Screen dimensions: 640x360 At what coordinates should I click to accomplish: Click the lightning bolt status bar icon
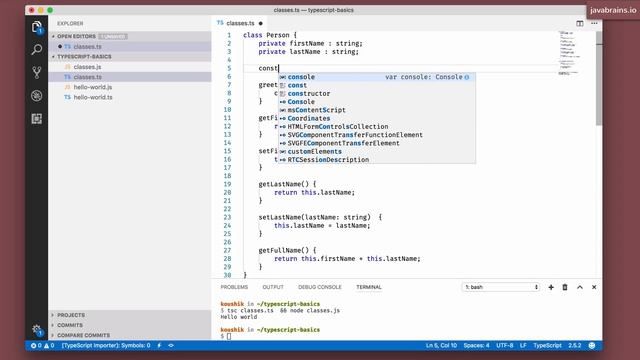[x=159, y=346]
